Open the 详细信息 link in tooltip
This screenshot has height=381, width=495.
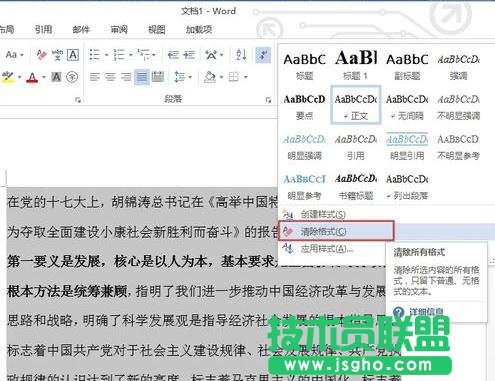coord(426,312)
